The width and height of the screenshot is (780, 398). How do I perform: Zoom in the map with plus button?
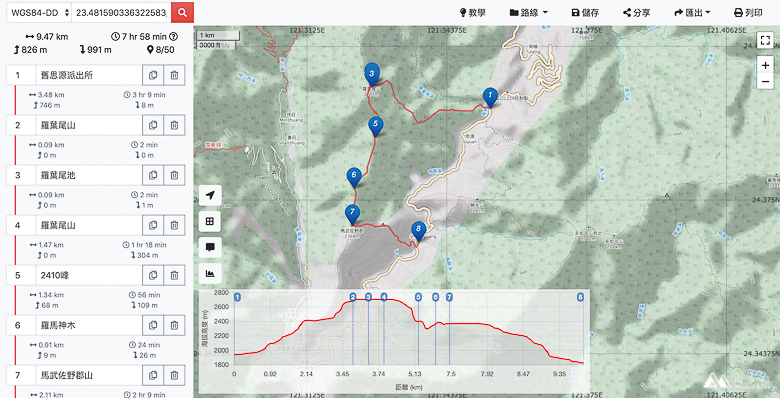(x=765, y=65)
